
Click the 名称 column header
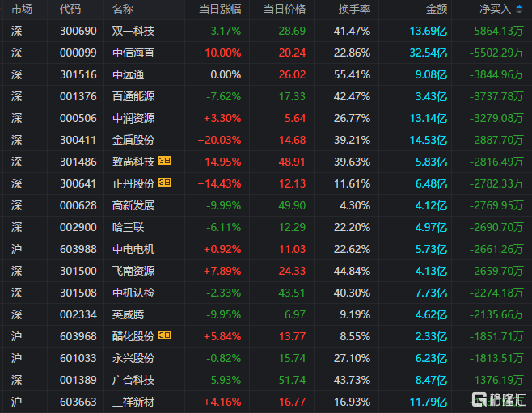pyautogui.click(x=123, y=9)
